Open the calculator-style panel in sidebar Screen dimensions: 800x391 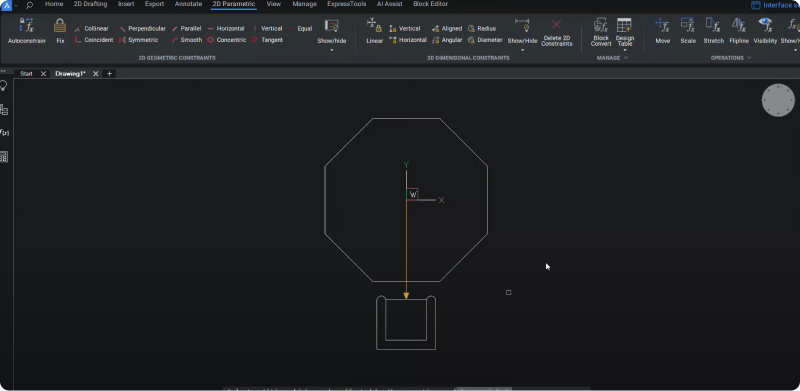point(4,157)
